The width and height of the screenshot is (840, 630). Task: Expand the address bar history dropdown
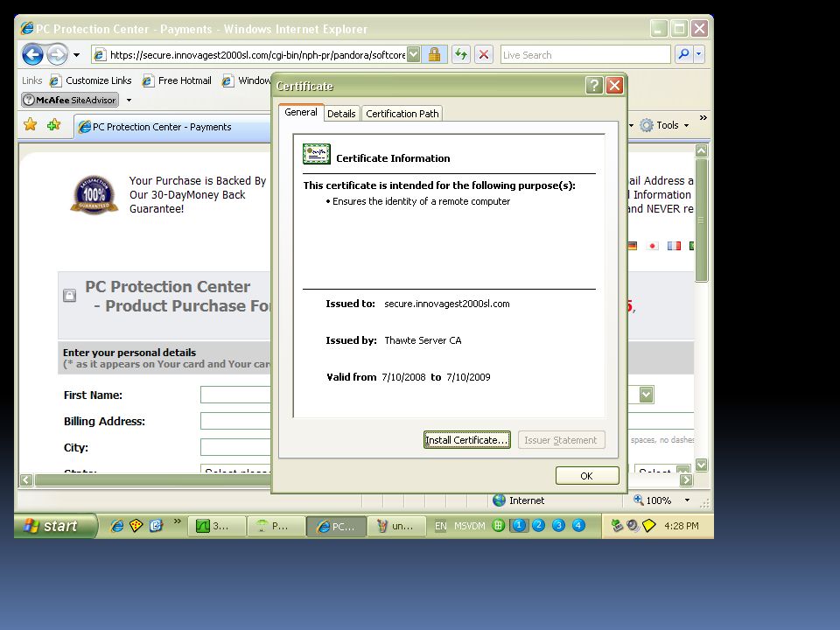(414, 54)
